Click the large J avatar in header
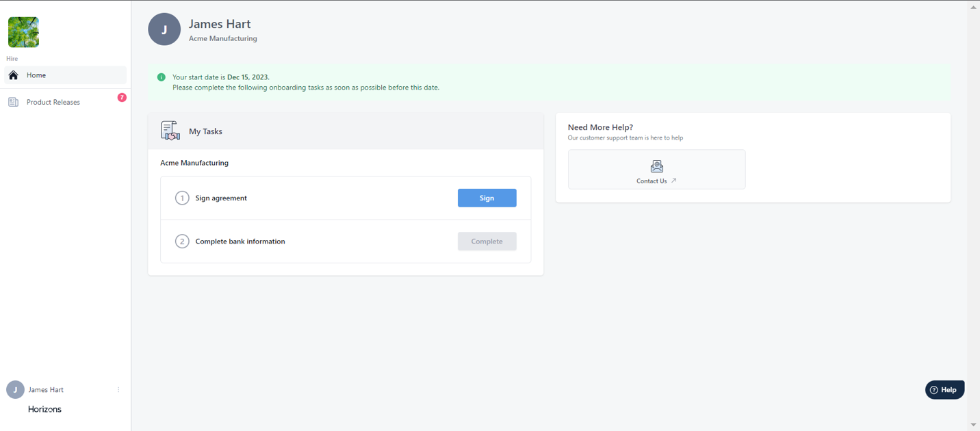Screen dimensions: 980x431 point(164,29)
